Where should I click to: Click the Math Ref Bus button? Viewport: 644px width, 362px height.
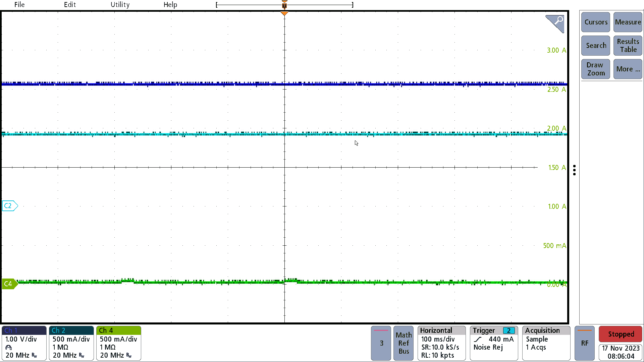(x=404, y=343)
